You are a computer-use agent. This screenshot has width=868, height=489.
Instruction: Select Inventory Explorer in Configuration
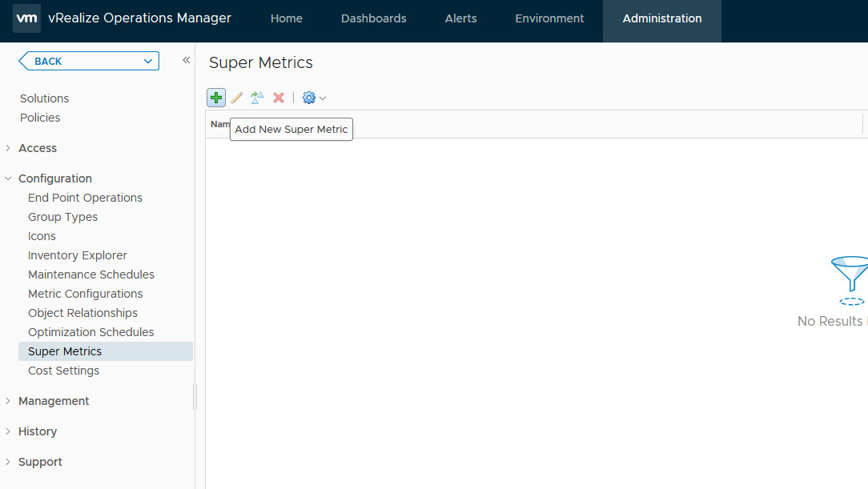click(x=78, y=255)
